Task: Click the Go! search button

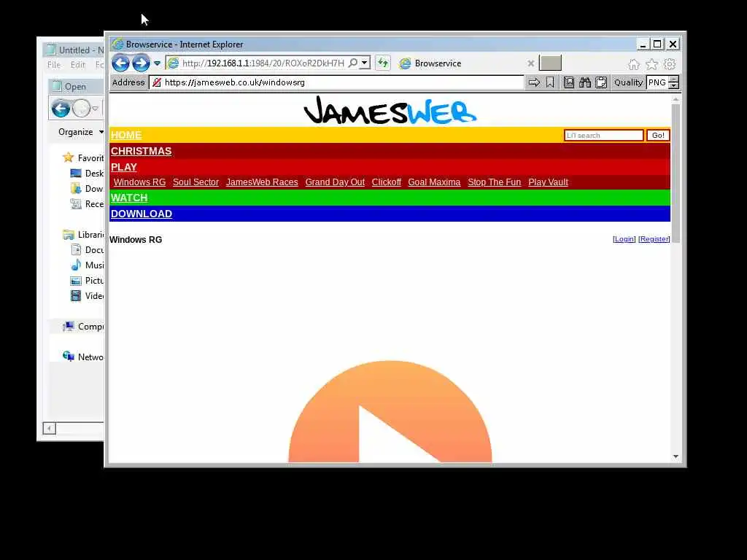Action: coord(658,135)
